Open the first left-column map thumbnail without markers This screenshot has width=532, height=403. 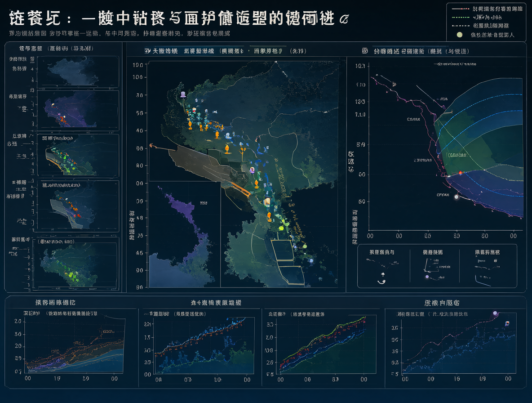(78, 72)
